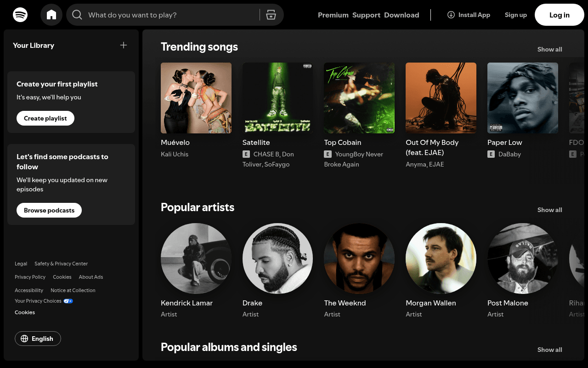This screenshot has width=588, height=368.
Task: Click the plus icon in Your Library
Action: click(123, 45)
